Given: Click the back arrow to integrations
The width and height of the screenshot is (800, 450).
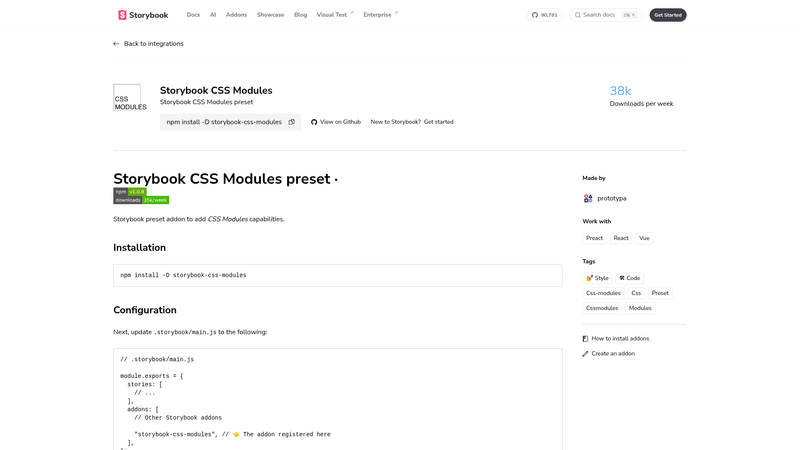Looking at the screenshot, I should point(116,44).
